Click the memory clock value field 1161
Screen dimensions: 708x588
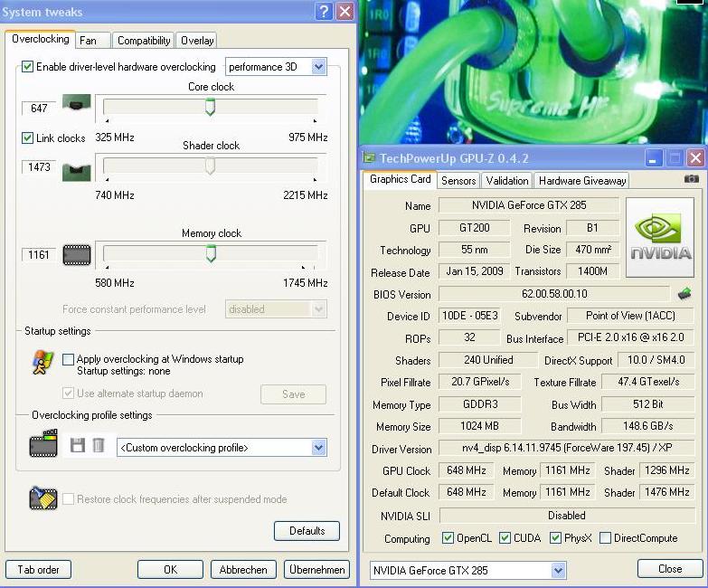tap(39, 255)
